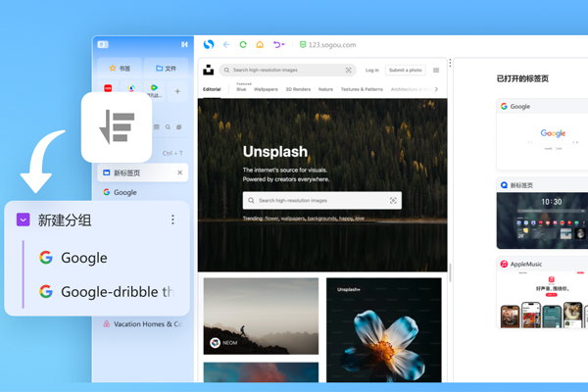Click the browser back arrow
Viewport: 588px width, 392px height.
click(x=226, y=44)
